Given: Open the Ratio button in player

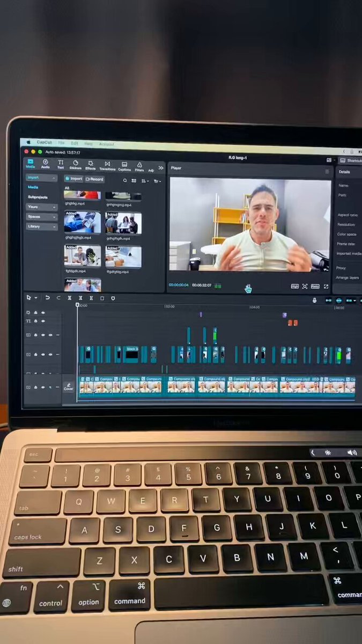Looking at the screenshot, I should (x=315, y=287).
